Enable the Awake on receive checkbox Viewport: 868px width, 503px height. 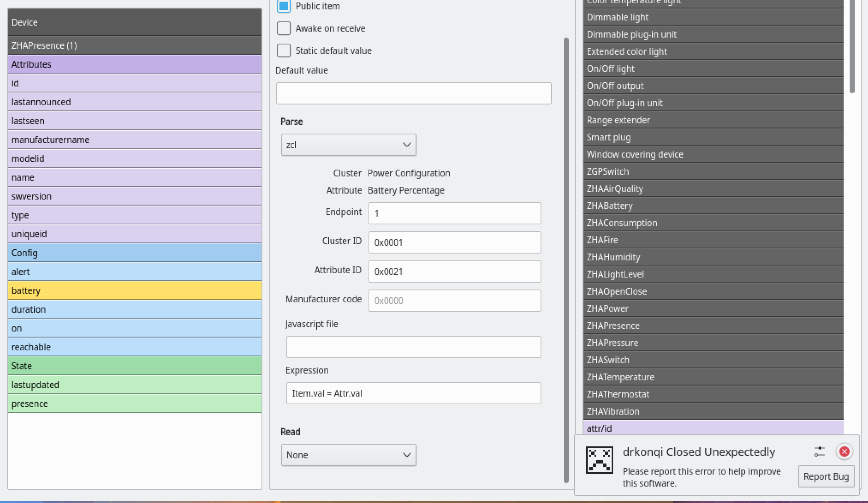(283, 28)
